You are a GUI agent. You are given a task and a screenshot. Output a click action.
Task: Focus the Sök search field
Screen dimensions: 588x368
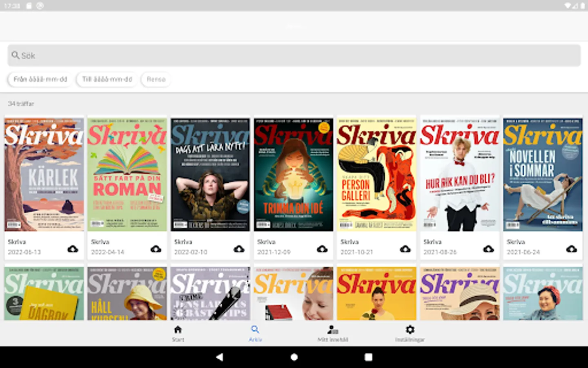[294, 55]
